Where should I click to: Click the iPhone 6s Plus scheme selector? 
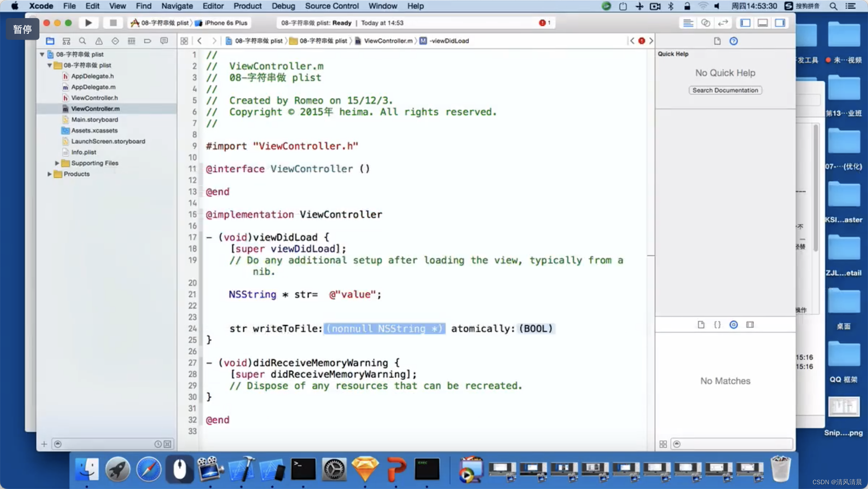pos(228,23)
